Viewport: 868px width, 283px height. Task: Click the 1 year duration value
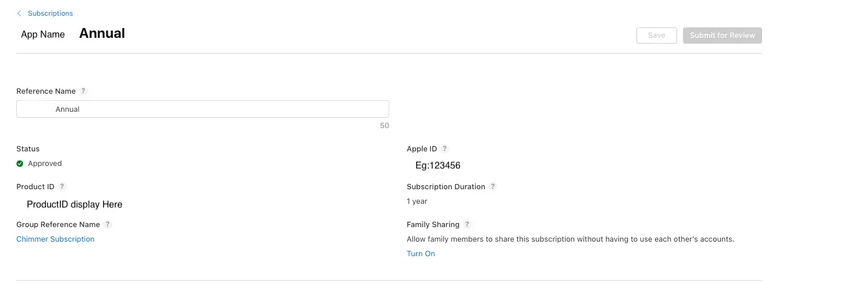[x=417, y=201]
